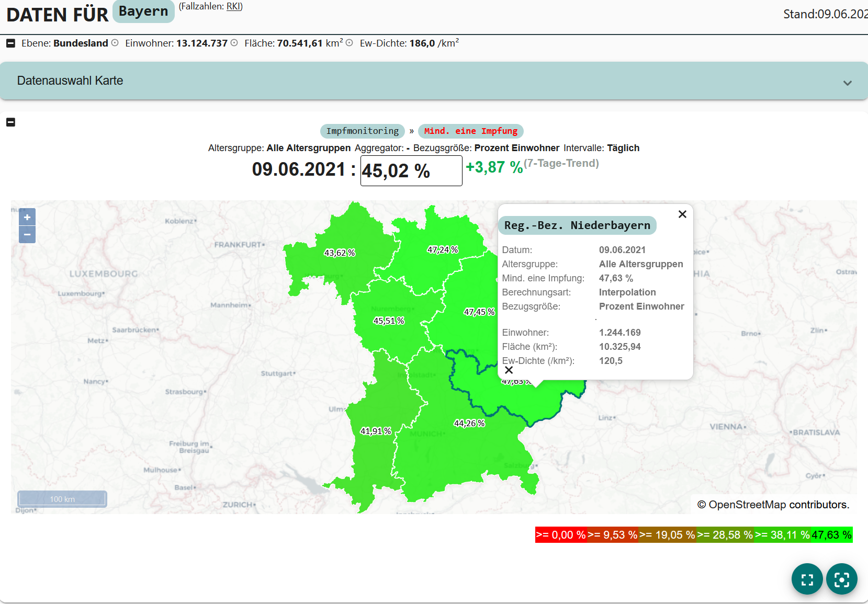Click the 47,45 % region label
868x604 pixels.
(479, 312)
